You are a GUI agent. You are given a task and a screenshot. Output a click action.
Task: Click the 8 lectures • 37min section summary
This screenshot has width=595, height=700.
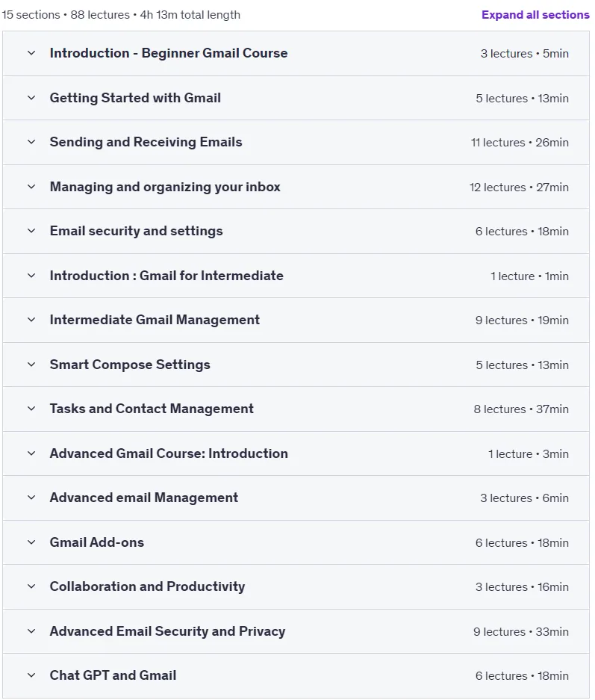coord(521,409)
